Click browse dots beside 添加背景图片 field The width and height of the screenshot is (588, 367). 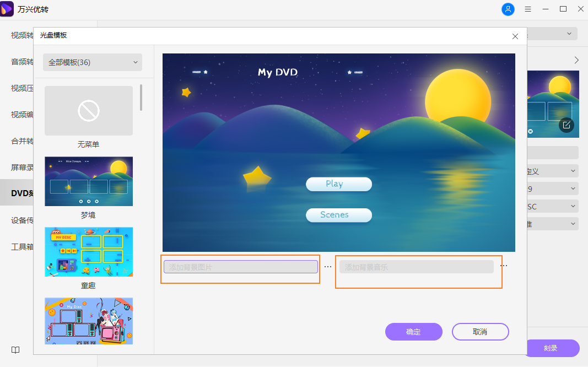tap(328, 267)
